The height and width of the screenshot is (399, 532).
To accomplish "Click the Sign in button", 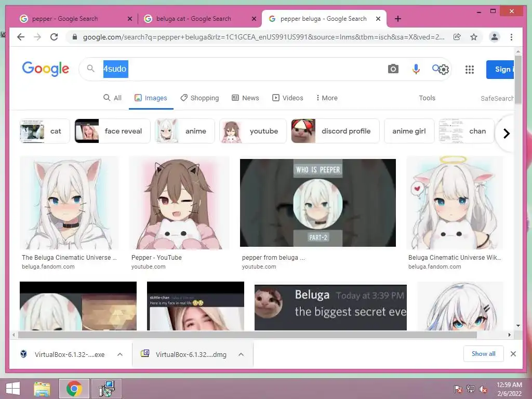I will 500,69.
